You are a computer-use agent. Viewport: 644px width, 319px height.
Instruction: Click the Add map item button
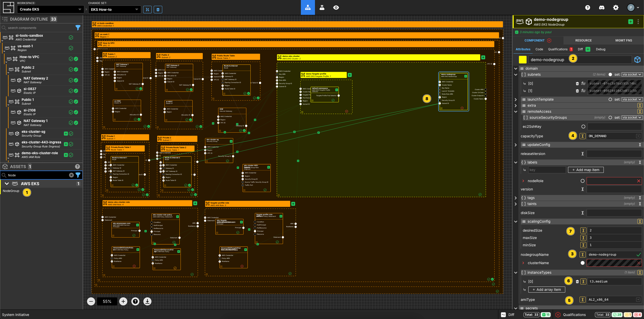[586, 170]
